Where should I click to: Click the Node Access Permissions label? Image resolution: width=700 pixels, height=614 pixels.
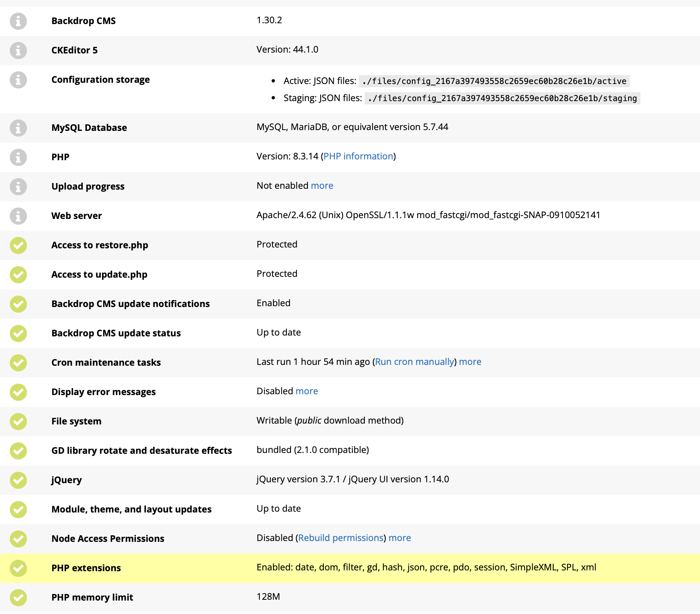108,539
